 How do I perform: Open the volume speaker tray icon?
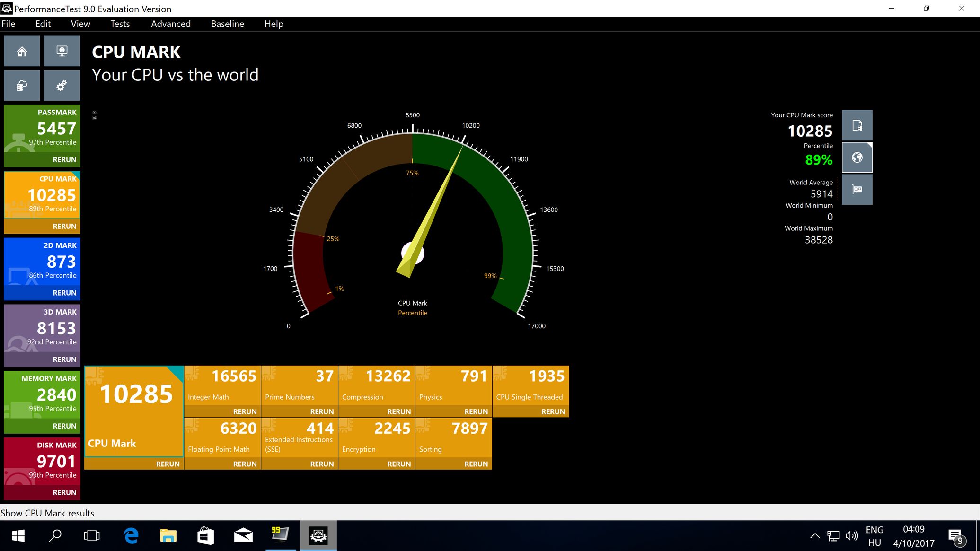pyautogui.click(x=852, y=536)
